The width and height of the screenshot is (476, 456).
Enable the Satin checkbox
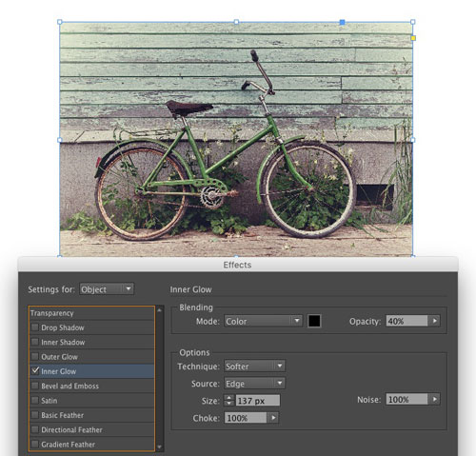(35, 400)
